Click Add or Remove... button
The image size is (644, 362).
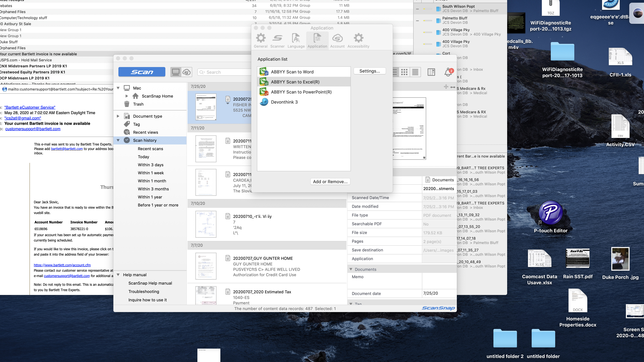pos(330,182)
